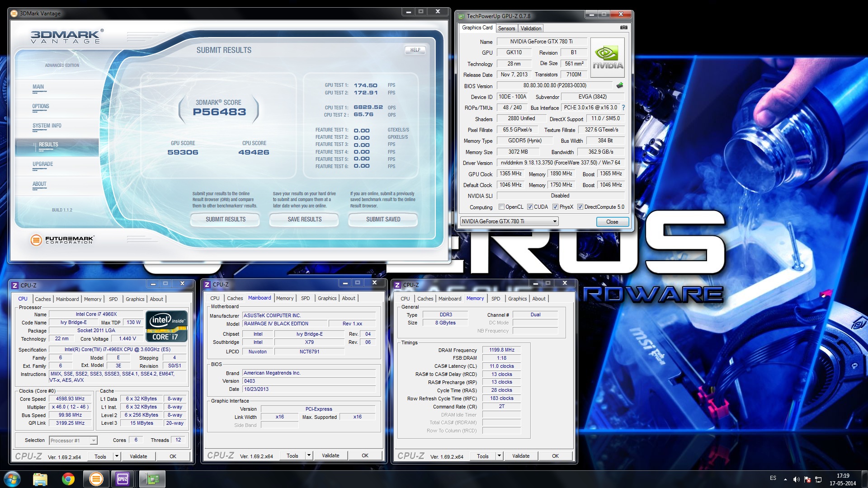Click the GPU-Z screenshot camera icon

tap(623, 28)
